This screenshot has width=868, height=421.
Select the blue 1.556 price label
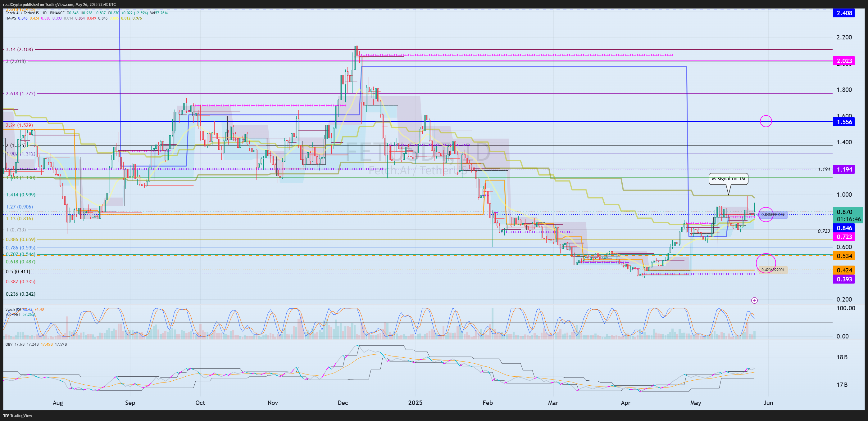point(844,122)
